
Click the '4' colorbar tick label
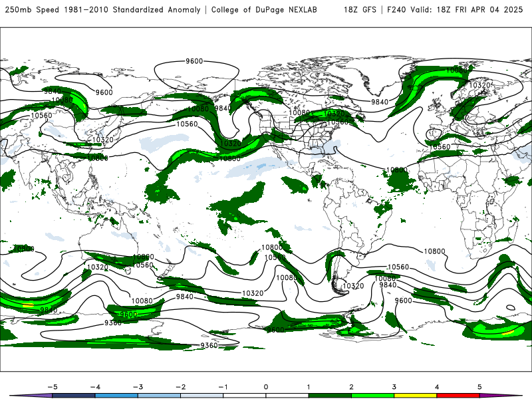[437, 387]
